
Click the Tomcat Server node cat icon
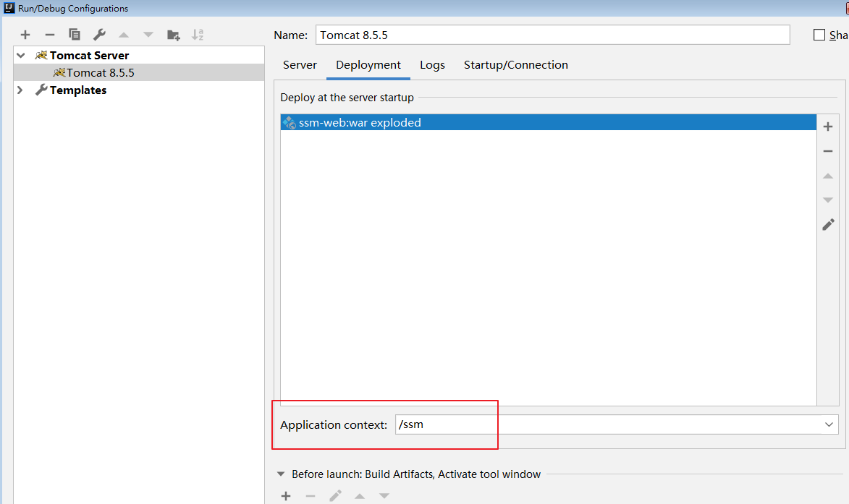[x=41, y=55]
